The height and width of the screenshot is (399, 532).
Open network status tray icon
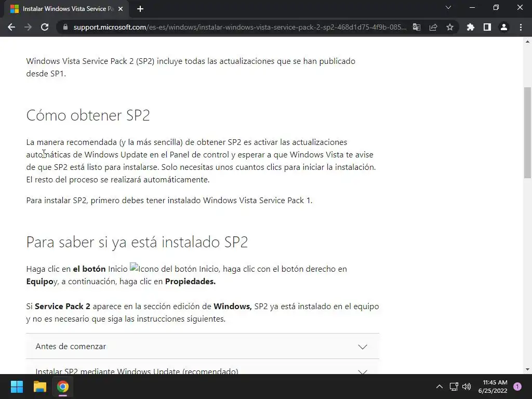pyautogui.click(x=454, y=387)
